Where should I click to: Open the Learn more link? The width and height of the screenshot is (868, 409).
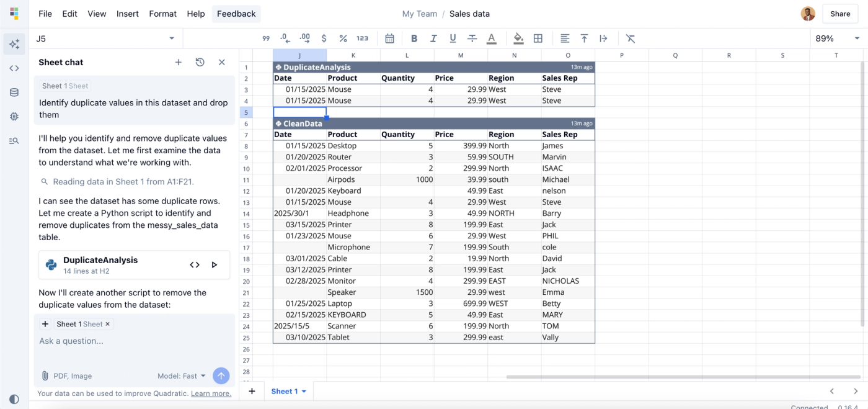[x=211, y=393]
